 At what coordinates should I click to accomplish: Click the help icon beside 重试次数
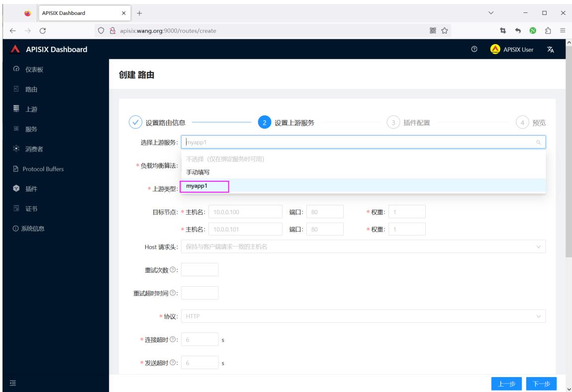coord(173,270)
